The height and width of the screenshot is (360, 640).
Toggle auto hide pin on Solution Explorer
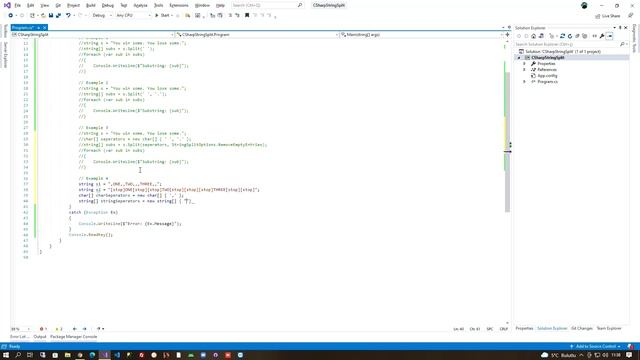point(620,28)
